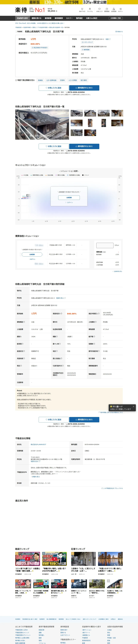
Task: Click 広告掲載のご案内 button in nav bar
Action: pos(116,18)
